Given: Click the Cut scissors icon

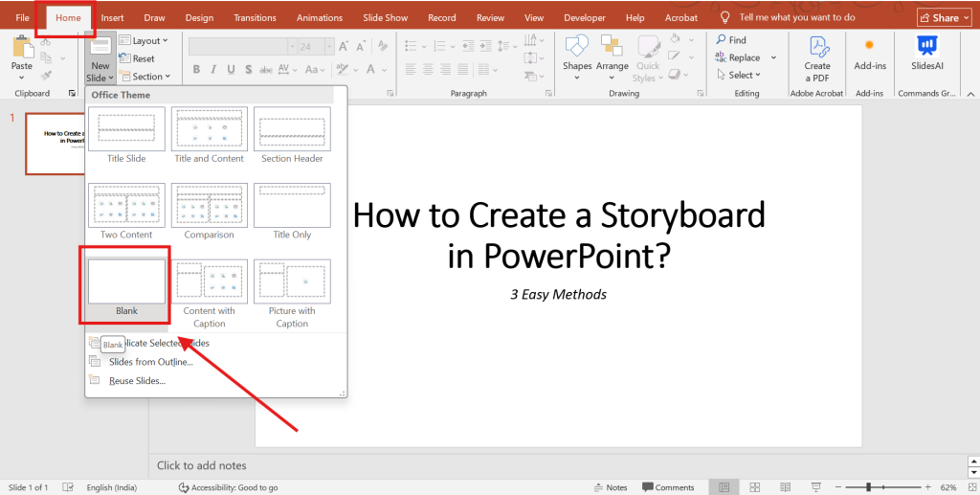Looking at the screenshot, I should (46, 42).
